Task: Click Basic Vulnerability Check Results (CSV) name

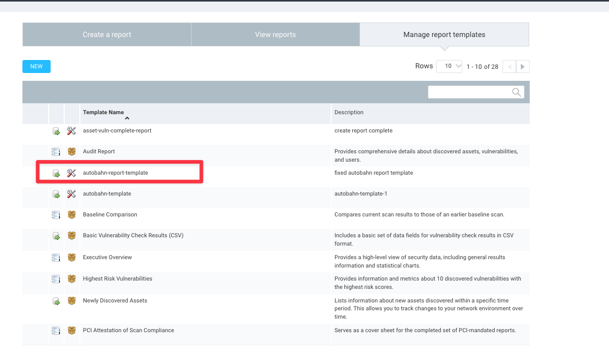Action: pos(133,236)
